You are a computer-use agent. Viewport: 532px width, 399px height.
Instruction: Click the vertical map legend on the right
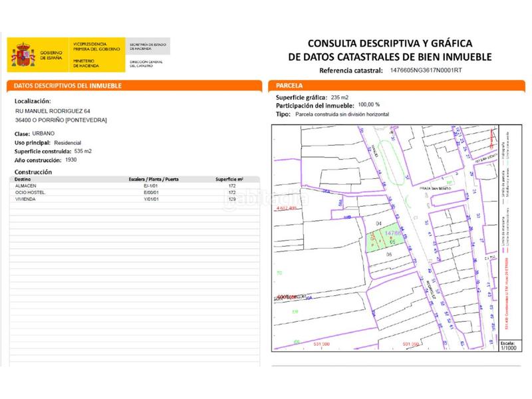[507, 226]
